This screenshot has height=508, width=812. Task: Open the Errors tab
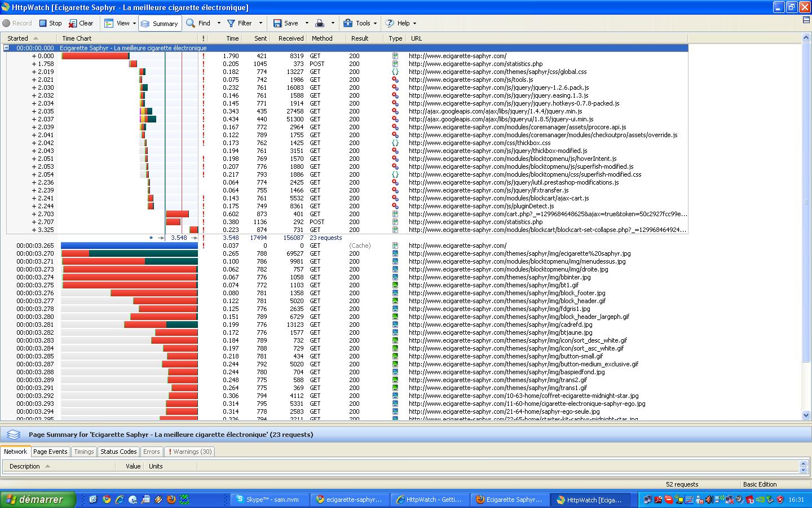151,452
